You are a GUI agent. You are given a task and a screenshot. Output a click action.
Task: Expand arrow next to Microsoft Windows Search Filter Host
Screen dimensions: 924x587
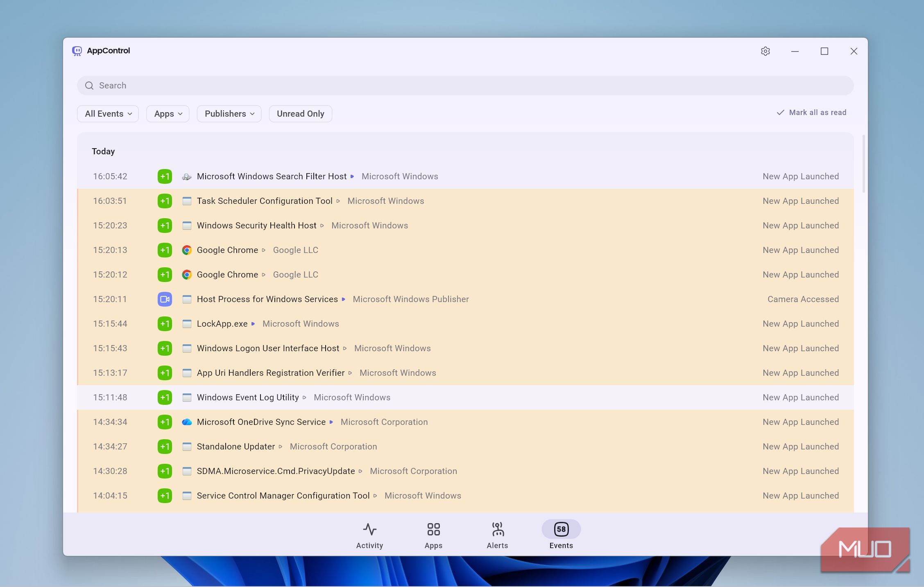352,176
